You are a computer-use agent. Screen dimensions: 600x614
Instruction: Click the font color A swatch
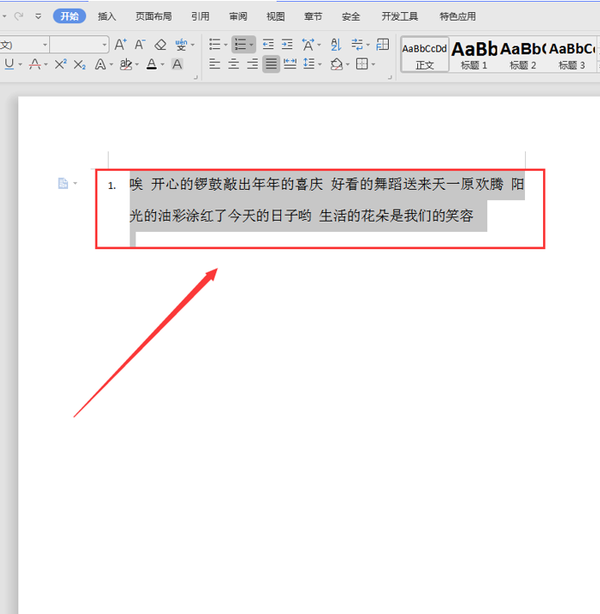[150, 64]
